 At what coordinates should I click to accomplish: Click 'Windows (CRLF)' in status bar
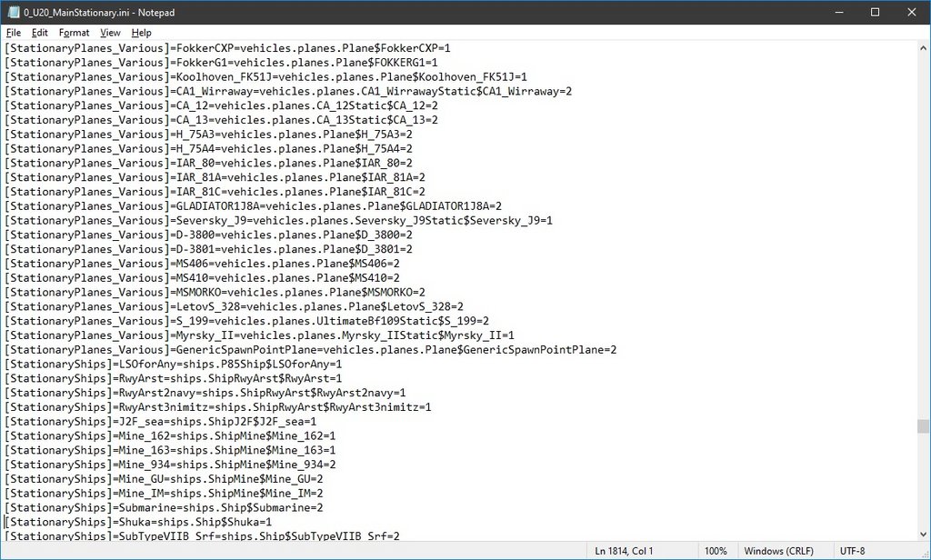click(x=778, y=551)
